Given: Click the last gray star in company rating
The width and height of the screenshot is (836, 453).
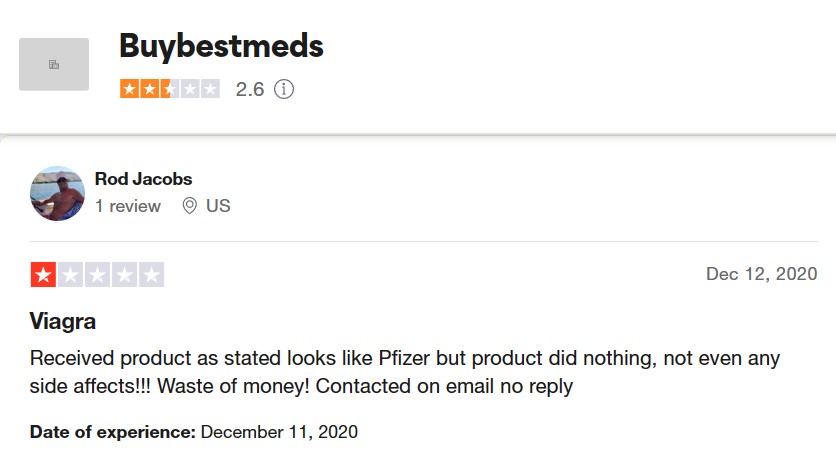Looking at the screenshot, I should [x=209, y=89].
